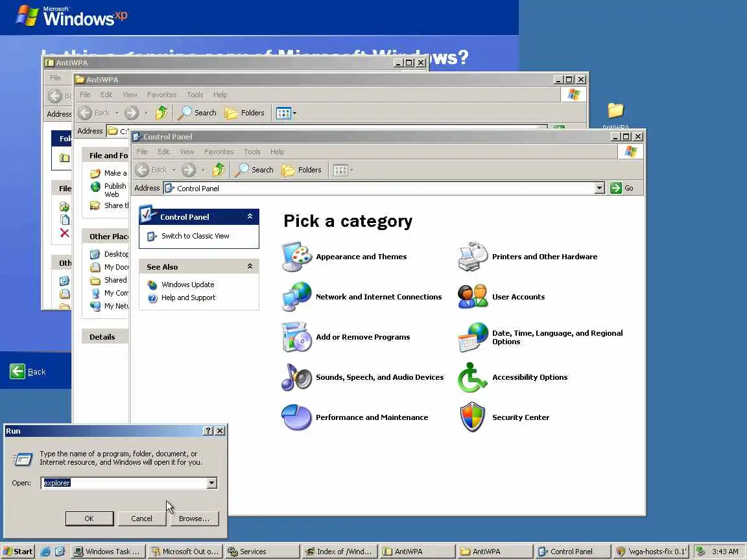
Task: Open Add or Remove Programs icon
Action: [297, 337]
